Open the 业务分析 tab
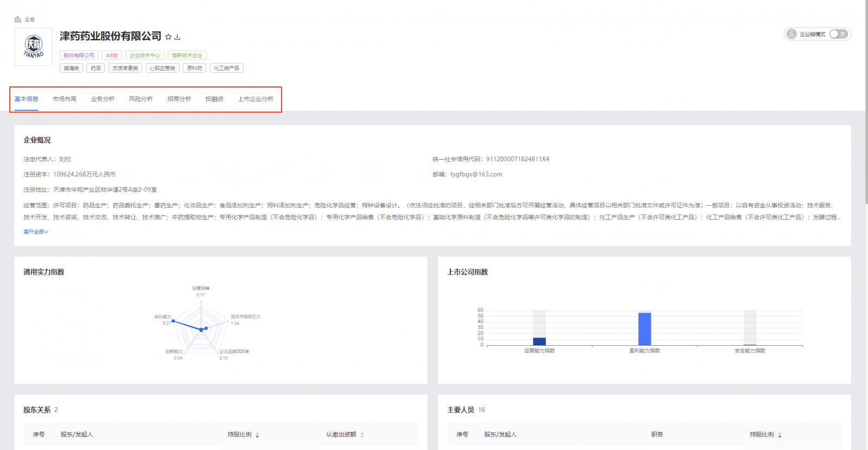Screen dimensions: 868x450 click(x=103, y=99)
